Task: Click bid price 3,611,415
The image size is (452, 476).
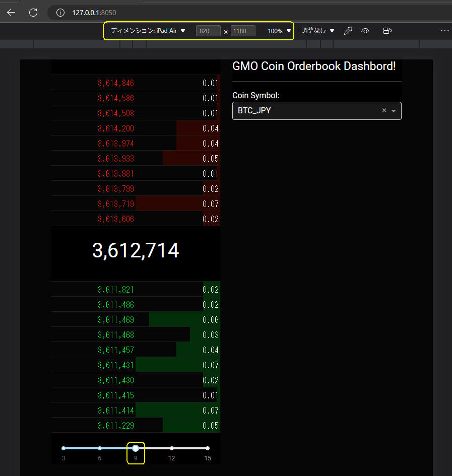Action: (116, 395)
